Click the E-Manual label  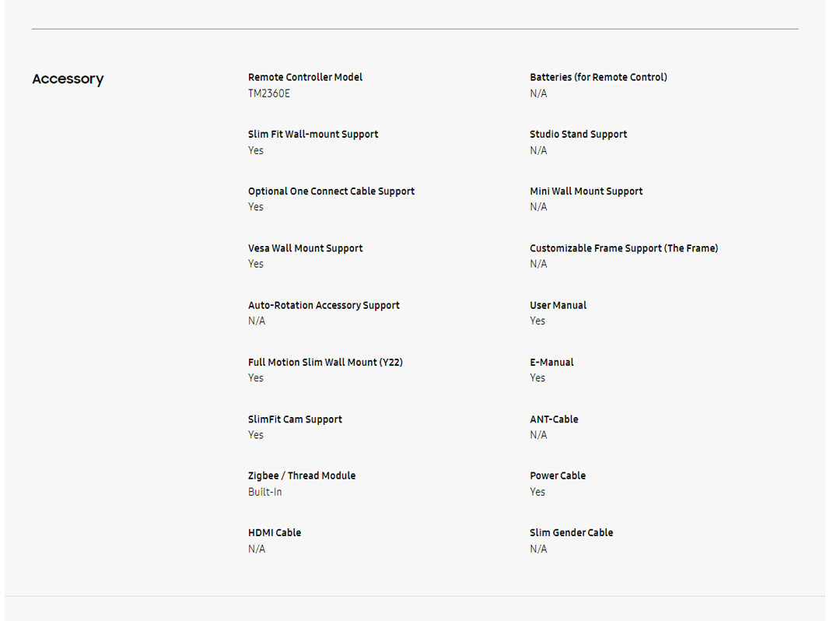pyautogui.click(x=551, y=362)
